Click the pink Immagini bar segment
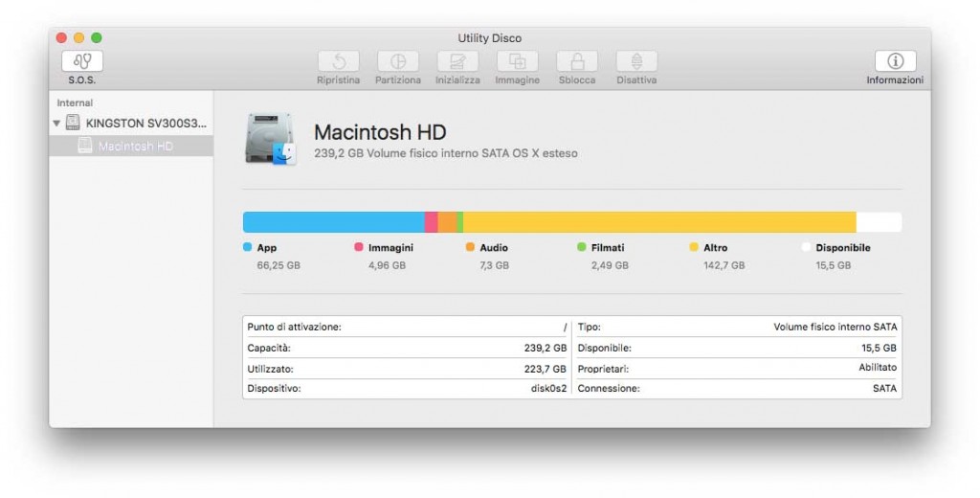The image size is (980, 498). click(x=432, y=222)
